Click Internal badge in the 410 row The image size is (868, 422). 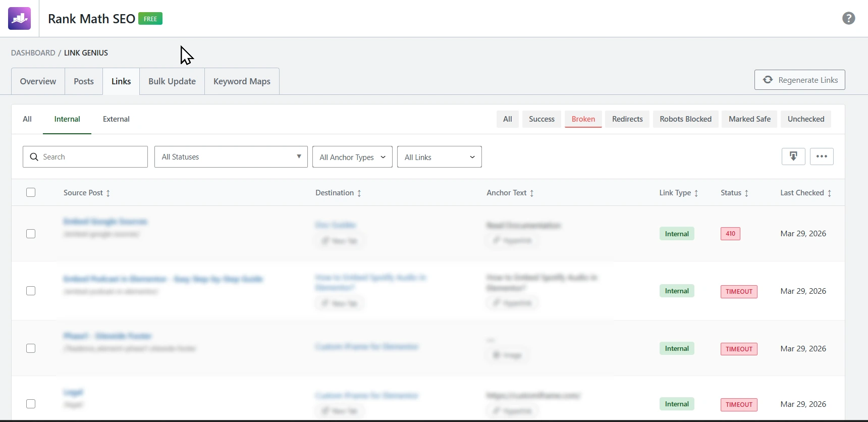click(677, 234)
